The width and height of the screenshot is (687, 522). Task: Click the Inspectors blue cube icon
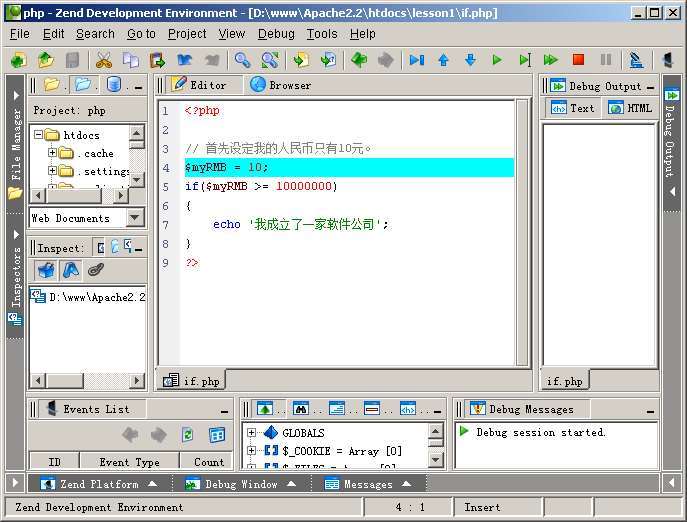[x=46, y=270]
